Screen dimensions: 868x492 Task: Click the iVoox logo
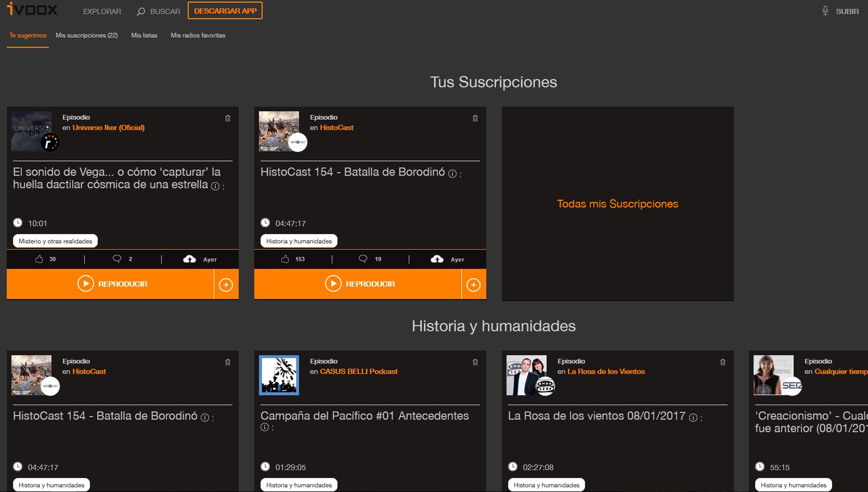coord(32,9)
